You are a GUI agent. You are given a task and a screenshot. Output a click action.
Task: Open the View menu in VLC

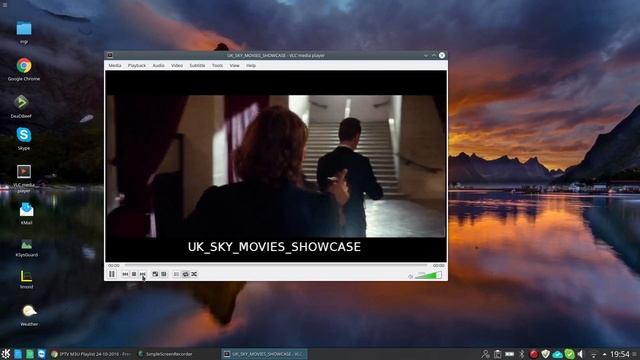click(x=234, y=65)
